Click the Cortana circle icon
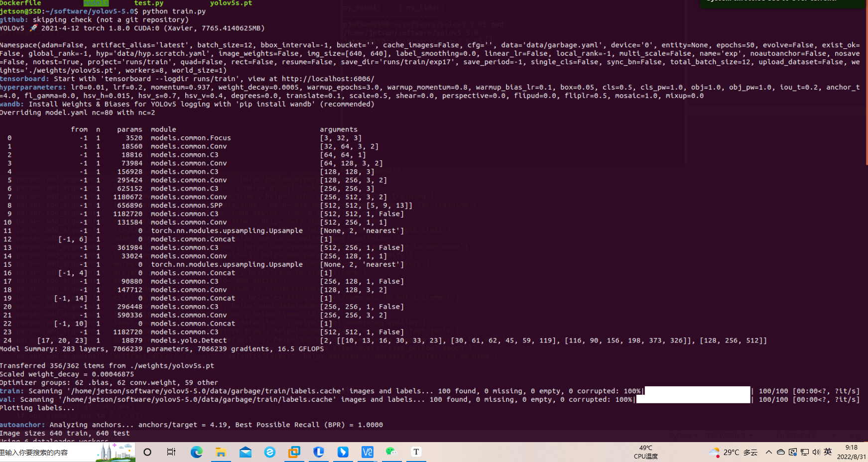This screenshot has height=462, width=868. coord(147,452)
